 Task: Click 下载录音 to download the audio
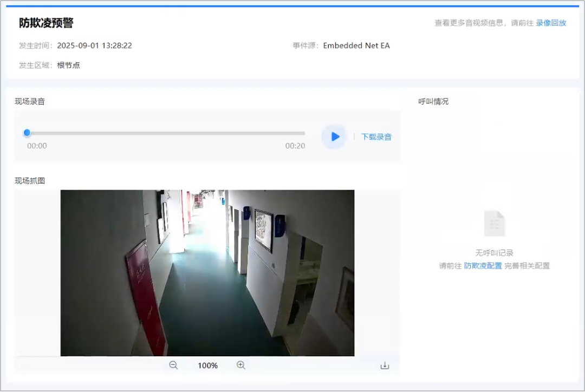point(376,137)
